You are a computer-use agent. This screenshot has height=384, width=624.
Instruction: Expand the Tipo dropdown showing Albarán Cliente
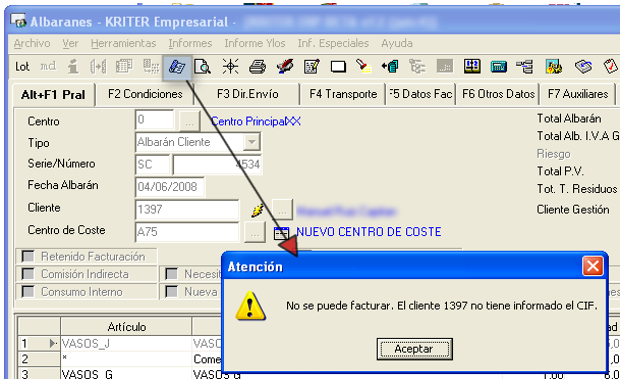(252, 142)
